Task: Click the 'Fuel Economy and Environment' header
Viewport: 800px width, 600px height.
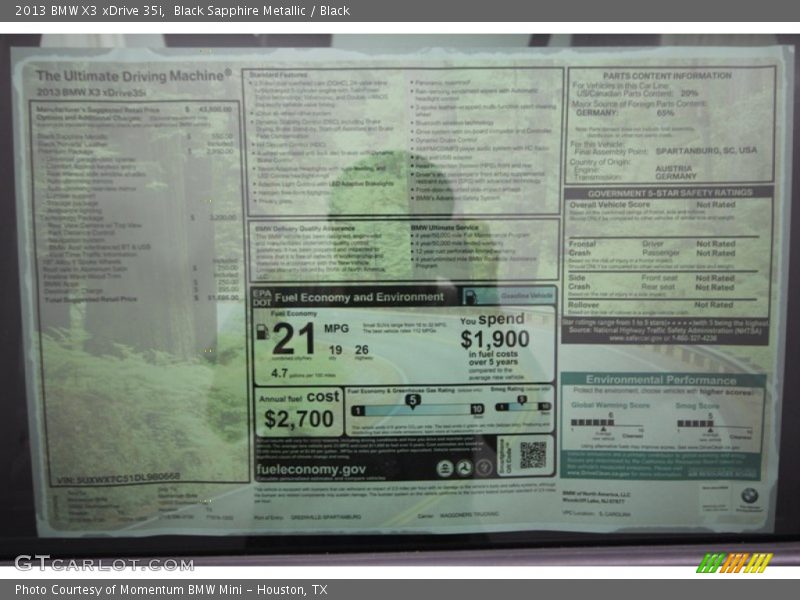Action: coord(359,297)
